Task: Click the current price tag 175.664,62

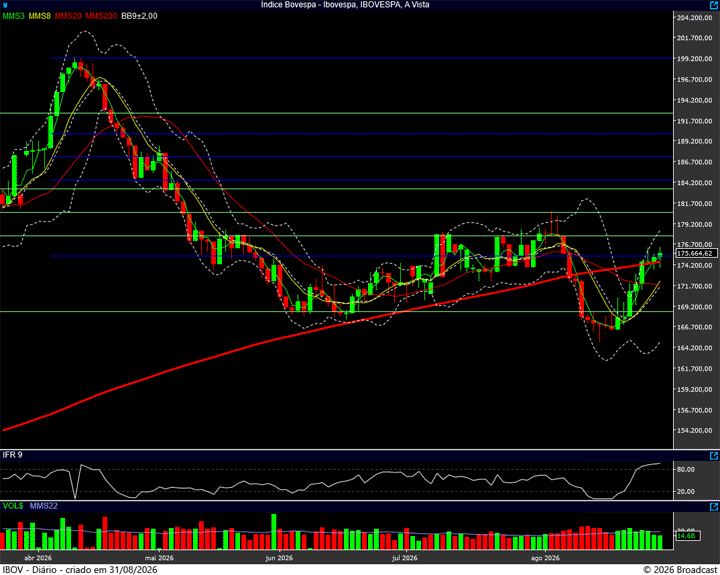Action: click(696, 253)
